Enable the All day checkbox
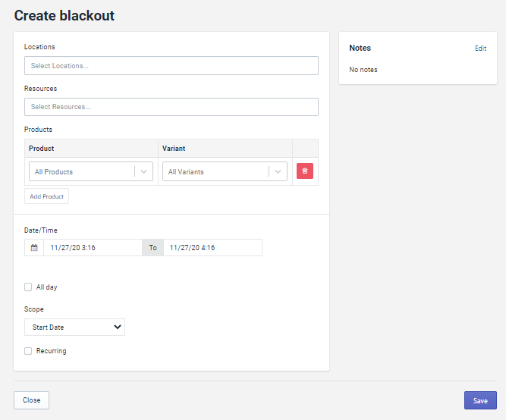 pyautogui.click(x=28, y=287)
